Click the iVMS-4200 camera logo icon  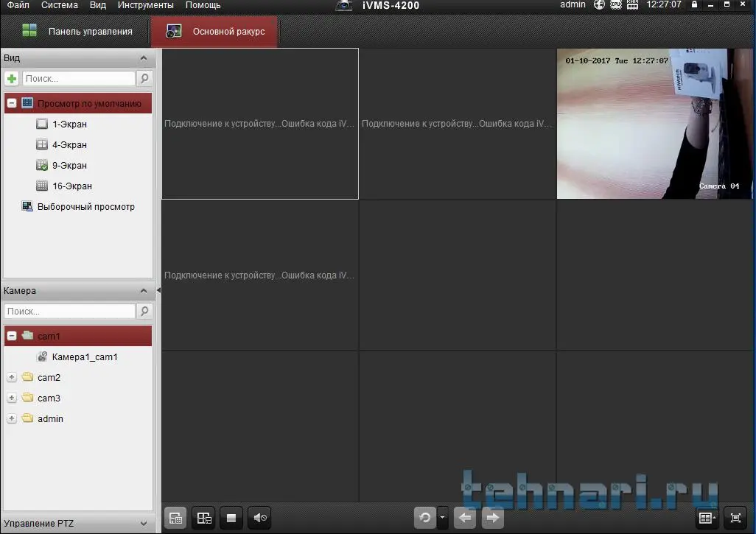click(x=344, y=5)
